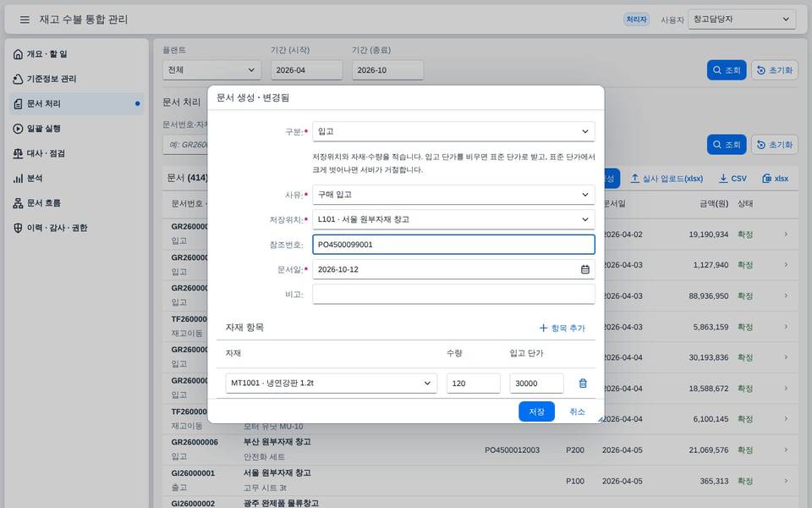Open the 저장위치 L101 dropdown
The image size is (812, 508).
pos(453,220)
